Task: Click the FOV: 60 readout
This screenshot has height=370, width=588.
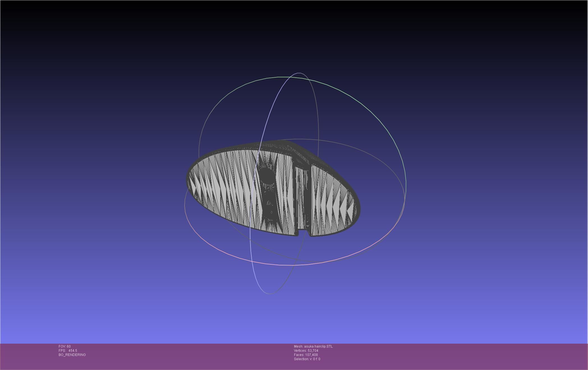Action: (x=65, y=346)
